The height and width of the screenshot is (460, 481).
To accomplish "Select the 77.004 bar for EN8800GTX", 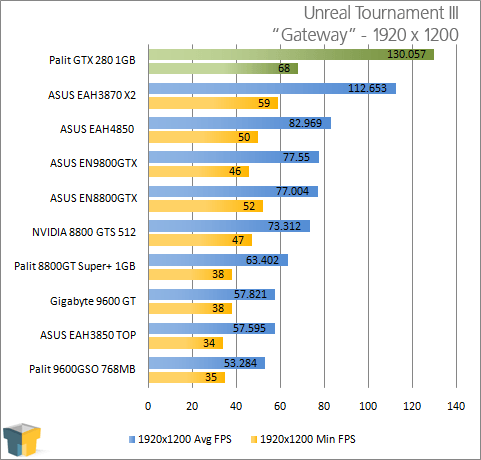I will 233,192.
